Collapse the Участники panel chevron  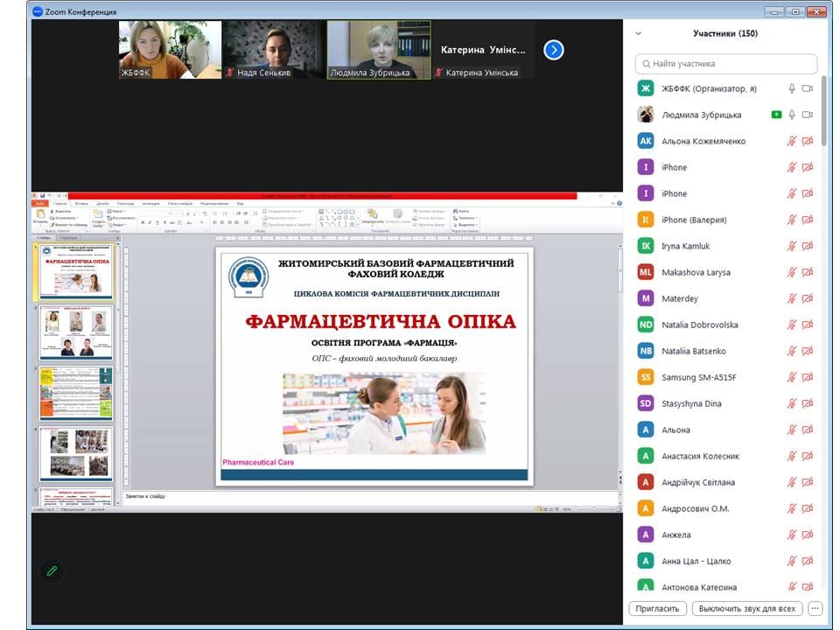point(639,33)
